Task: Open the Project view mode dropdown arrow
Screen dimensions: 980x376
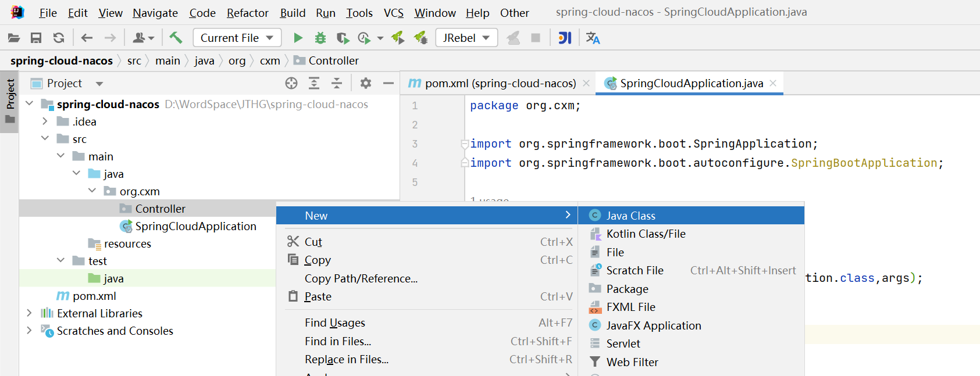Action: 99,84
